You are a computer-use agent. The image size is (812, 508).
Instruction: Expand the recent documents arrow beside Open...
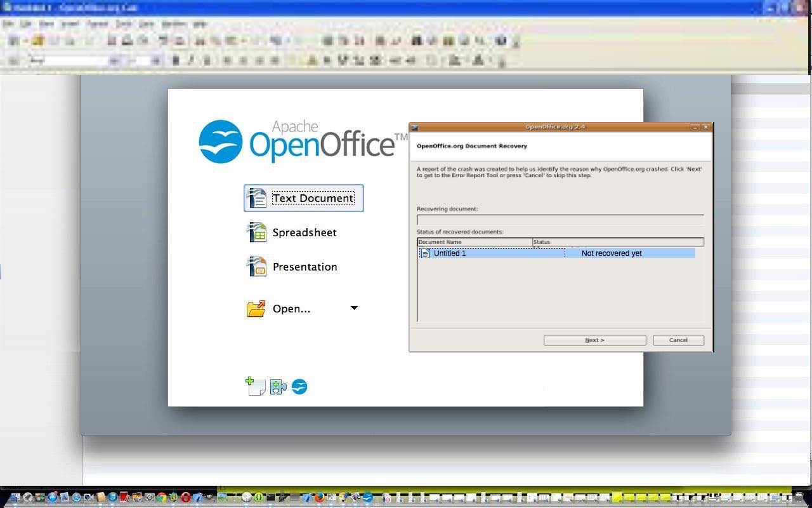click(x=354, y=308)
